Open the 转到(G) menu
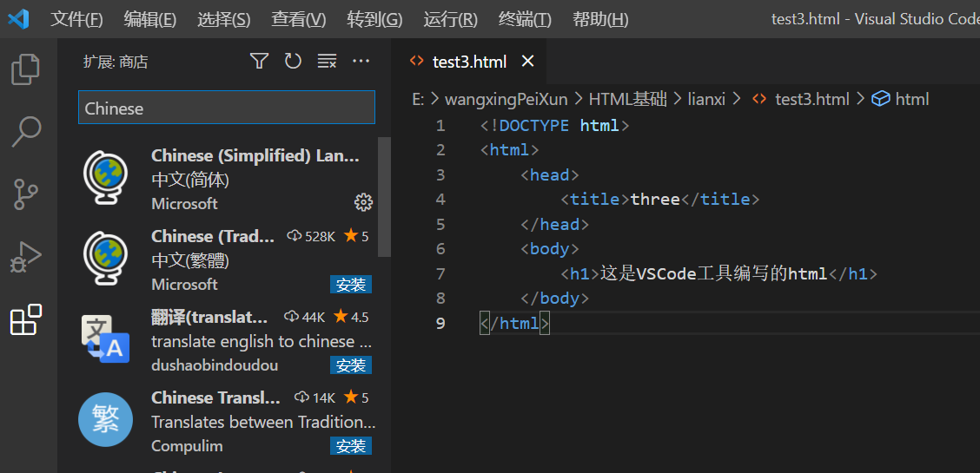This screenshot has width=980, height=473. [374, 19]
